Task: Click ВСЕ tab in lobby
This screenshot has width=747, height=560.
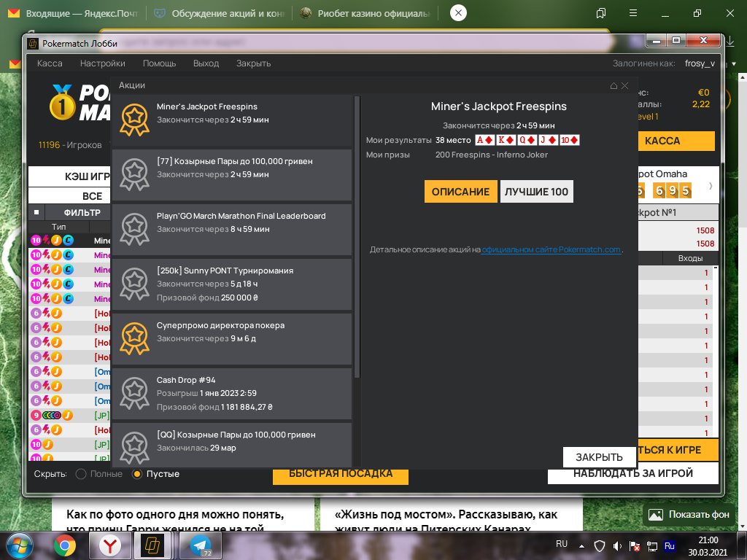Action: (x=69, y=196)
